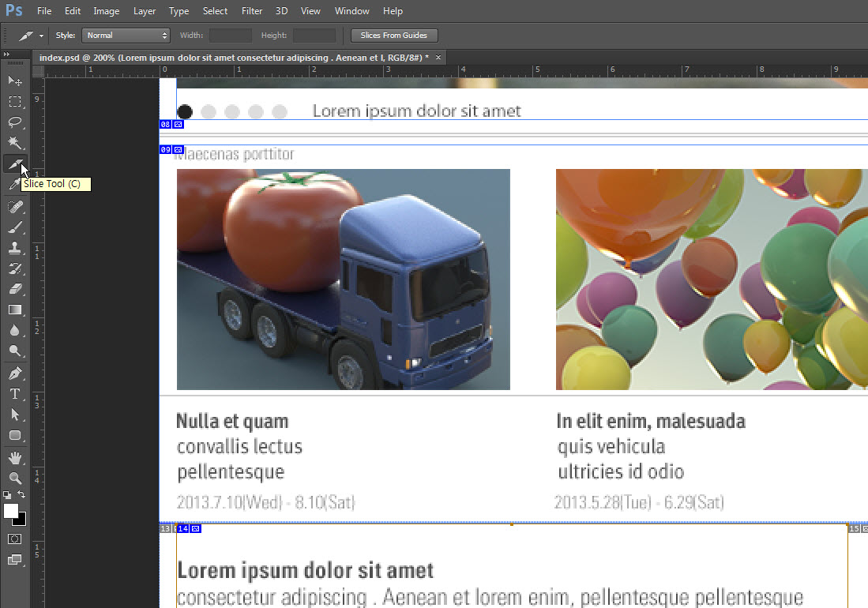Open the Filter menu
This screenshot has width=868, height=608.
(252, 11)
